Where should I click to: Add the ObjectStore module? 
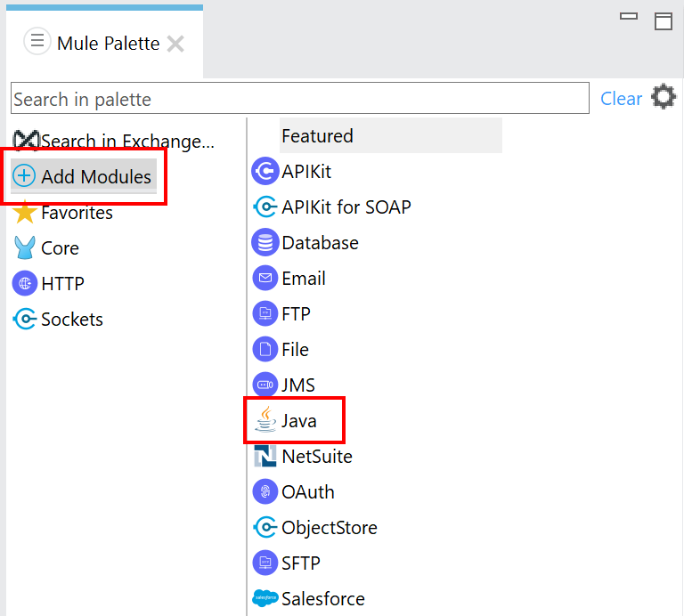point(329,527)
